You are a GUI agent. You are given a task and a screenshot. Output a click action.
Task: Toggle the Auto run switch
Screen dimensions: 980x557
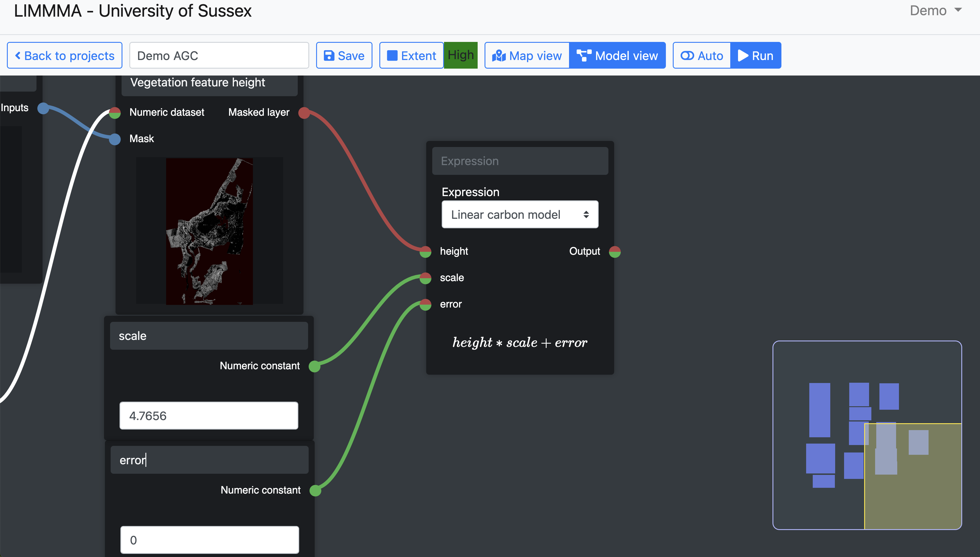(687, 55)
